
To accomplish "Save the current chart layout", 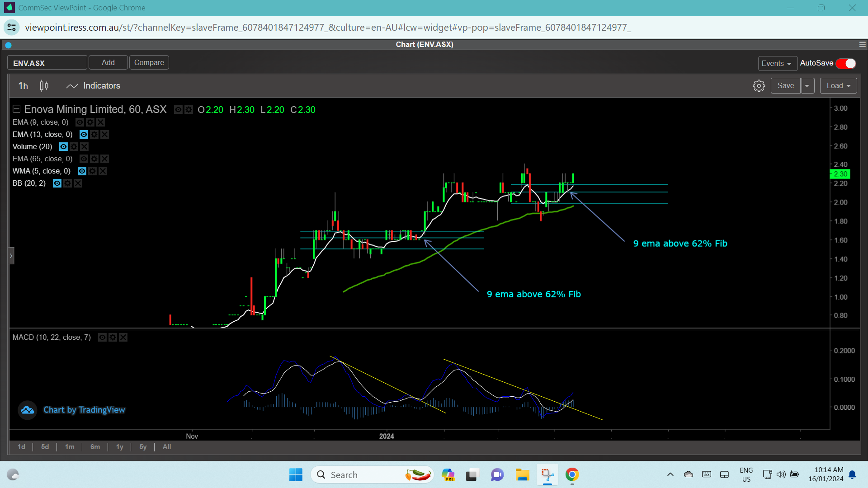I will tap(786, 86).
